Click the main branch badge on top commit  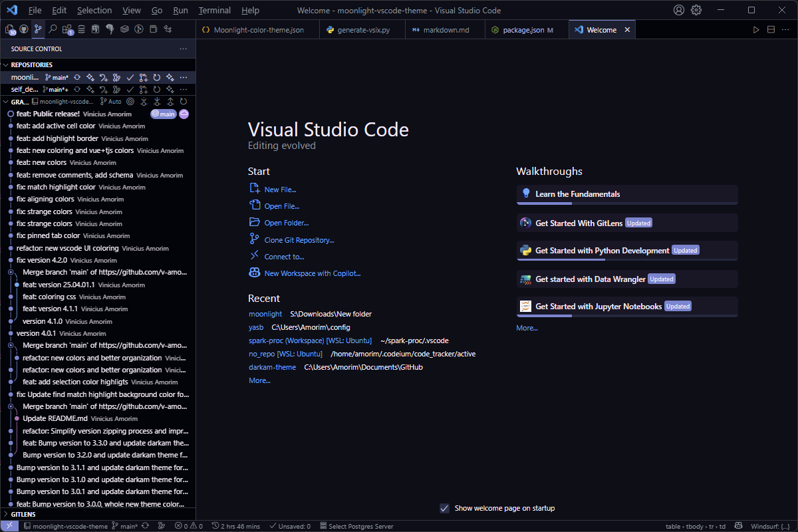[164, 114]
